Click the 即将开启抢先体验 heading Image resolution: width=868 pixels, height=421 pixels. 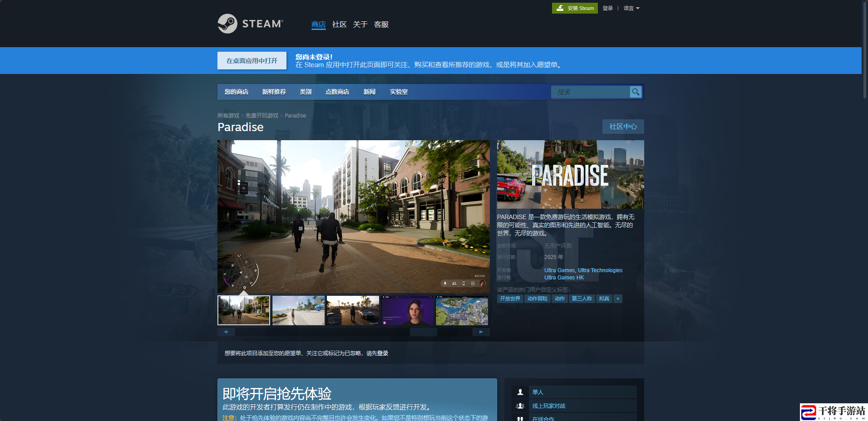pos(277,393)
